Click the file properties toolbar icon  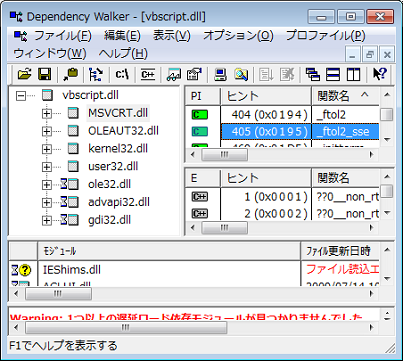click(194, 74)
